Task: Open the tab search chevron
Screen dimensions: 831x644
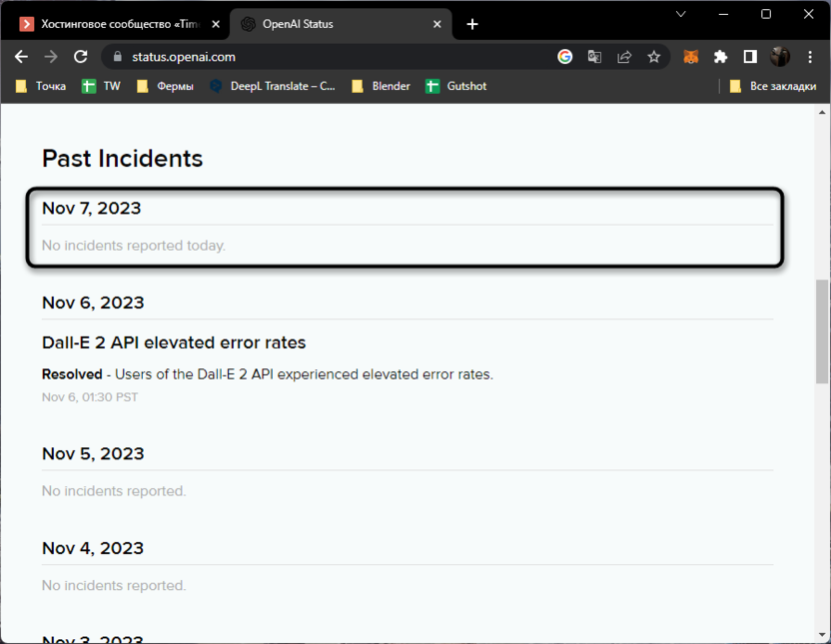Action: point(681,14)
